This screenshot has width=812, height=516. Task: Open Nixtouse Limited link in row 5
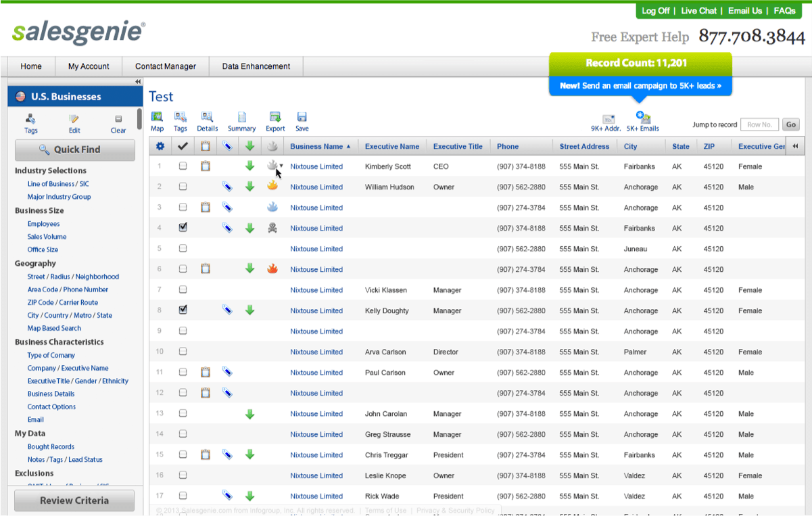[x=316, y=249]
